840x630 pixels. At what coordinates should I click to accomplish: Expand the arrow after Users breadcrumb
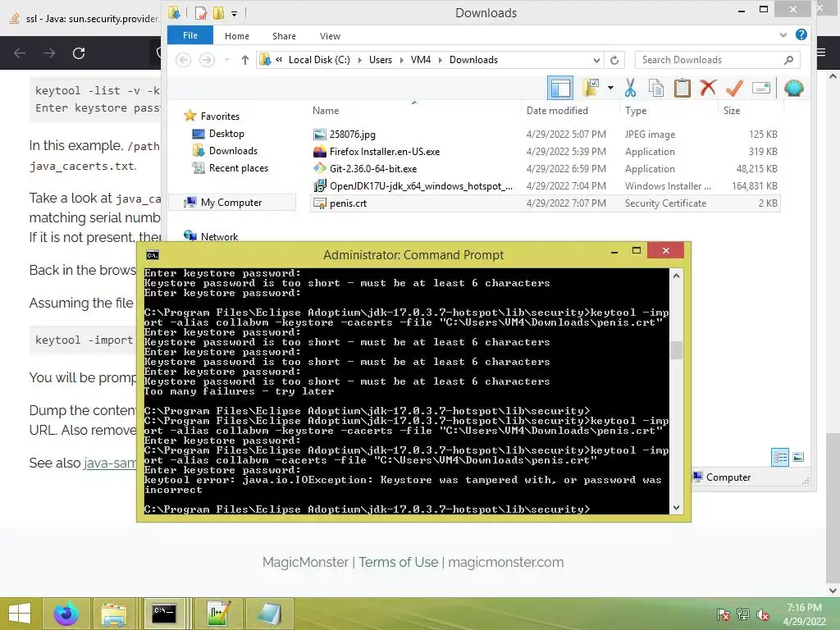401,60
